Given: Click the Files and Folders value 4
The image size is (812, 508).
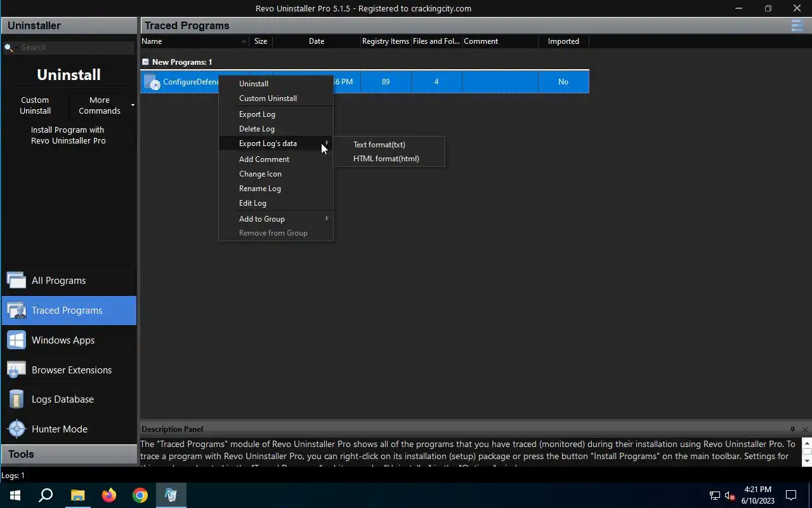Looking at the screenshot, I should tap(436, 82).
